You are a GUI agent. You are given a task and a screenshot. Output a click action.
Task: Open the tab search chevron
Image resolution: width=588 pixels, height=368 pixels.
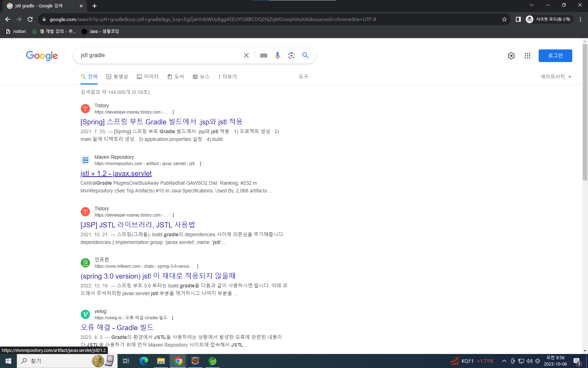[x=532, y=5]
